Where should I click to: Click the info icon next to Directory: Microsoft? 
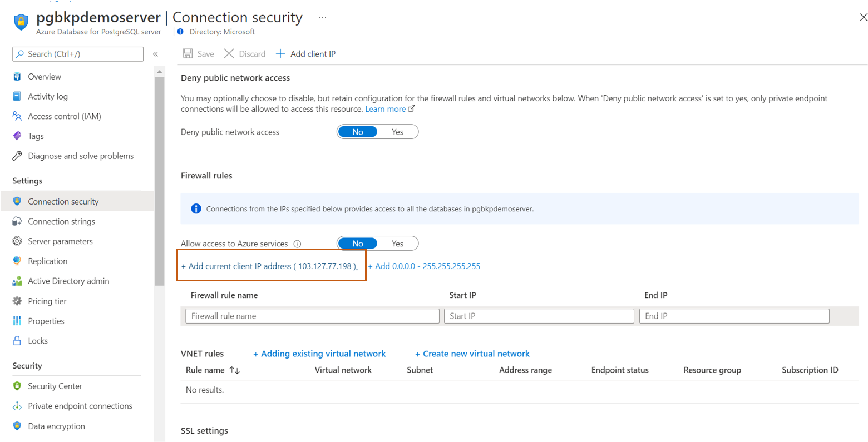[x=180, y=32]
